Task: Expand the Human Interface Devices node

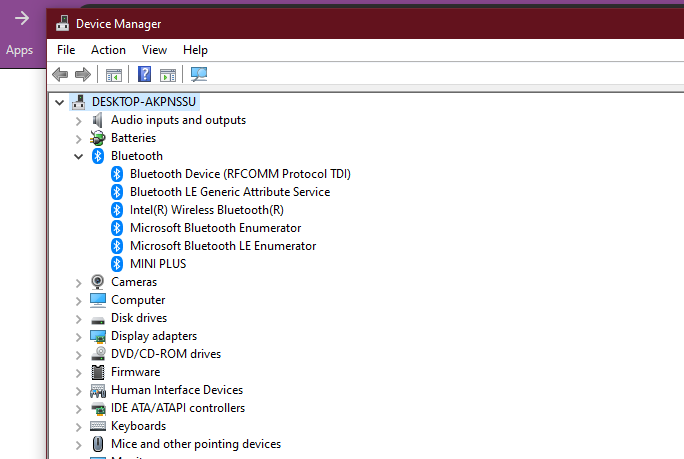Action: pos(79,391)
